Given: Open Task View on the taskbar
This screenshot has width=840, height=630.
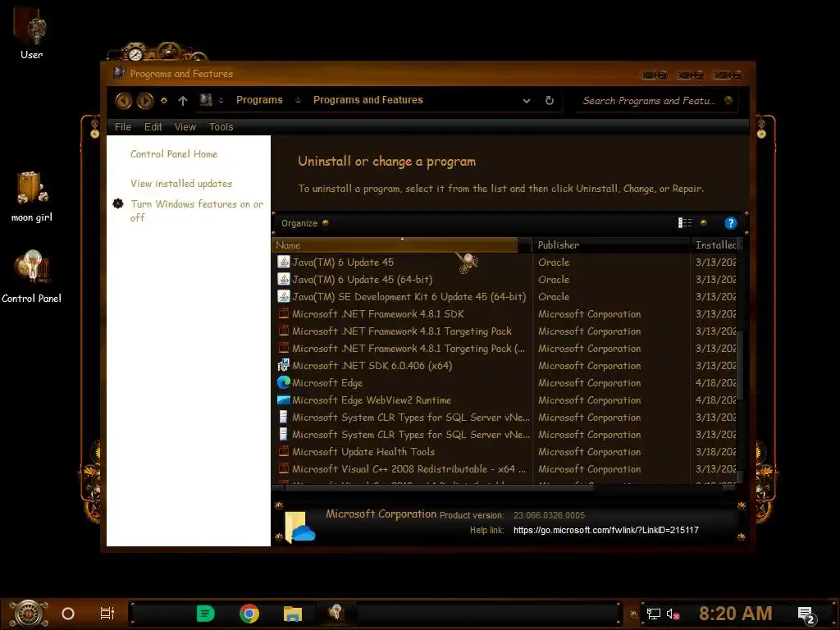Looking at the screenshot, I should point(107,614).
